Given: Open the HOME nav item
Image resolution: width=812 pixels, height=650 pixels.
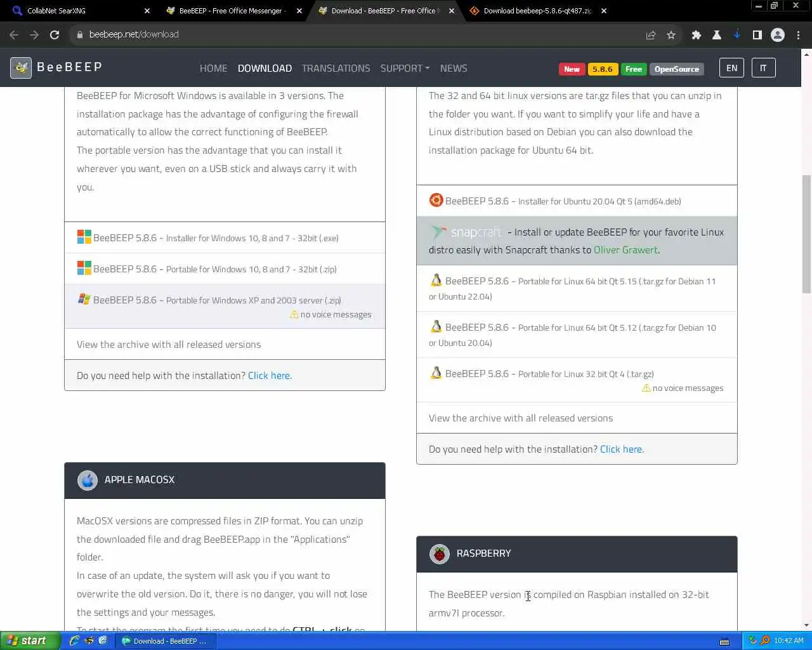Looking at the screenshot, I should tap(213, 68).
